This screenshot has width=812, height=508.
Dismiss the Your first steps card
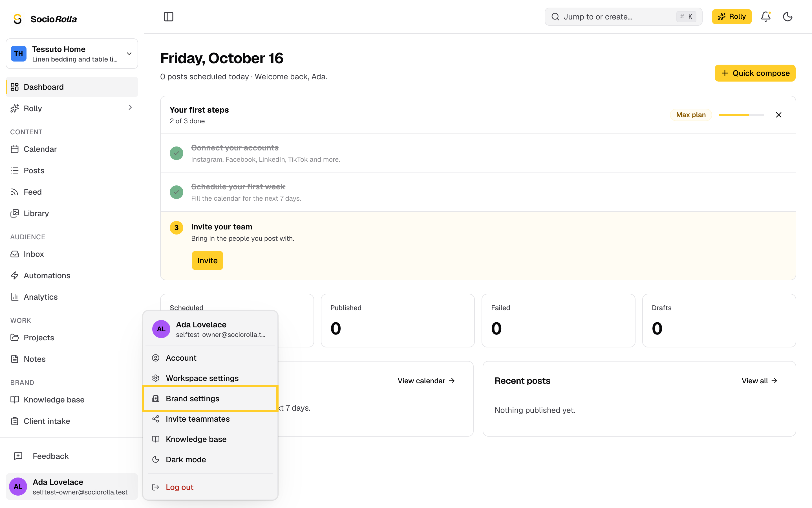coord(778,115)
